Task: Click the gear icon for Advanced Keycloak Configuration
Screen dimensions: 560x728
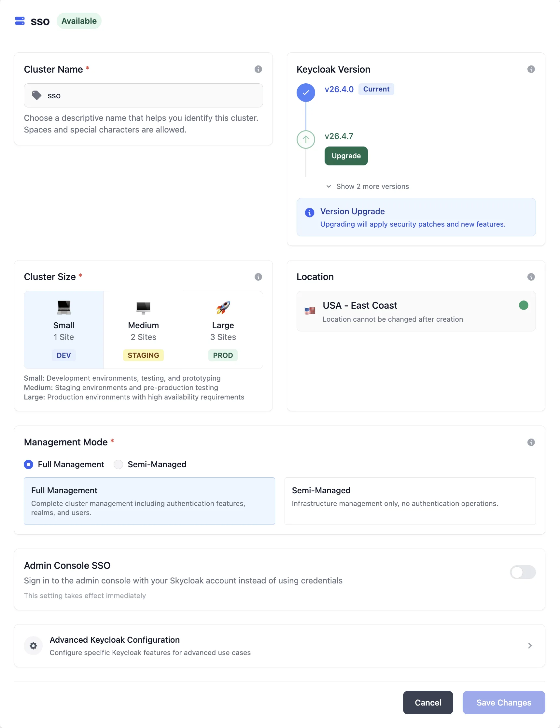Action: [33, 646]
